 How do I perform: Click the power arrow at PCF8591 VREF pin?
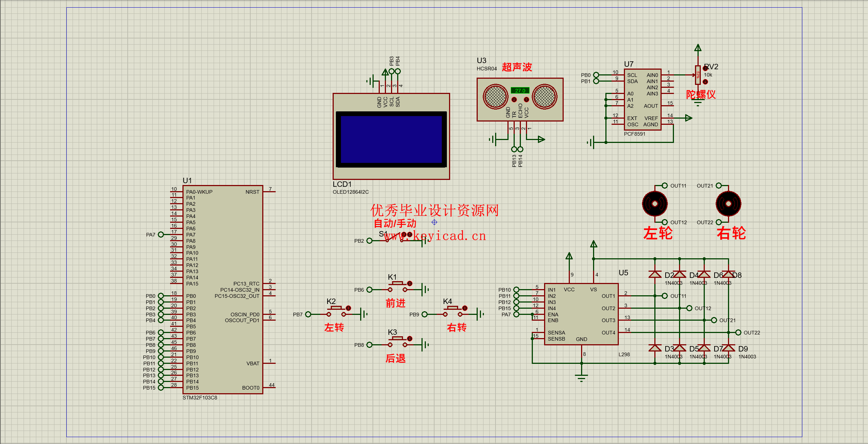point(689,118)
